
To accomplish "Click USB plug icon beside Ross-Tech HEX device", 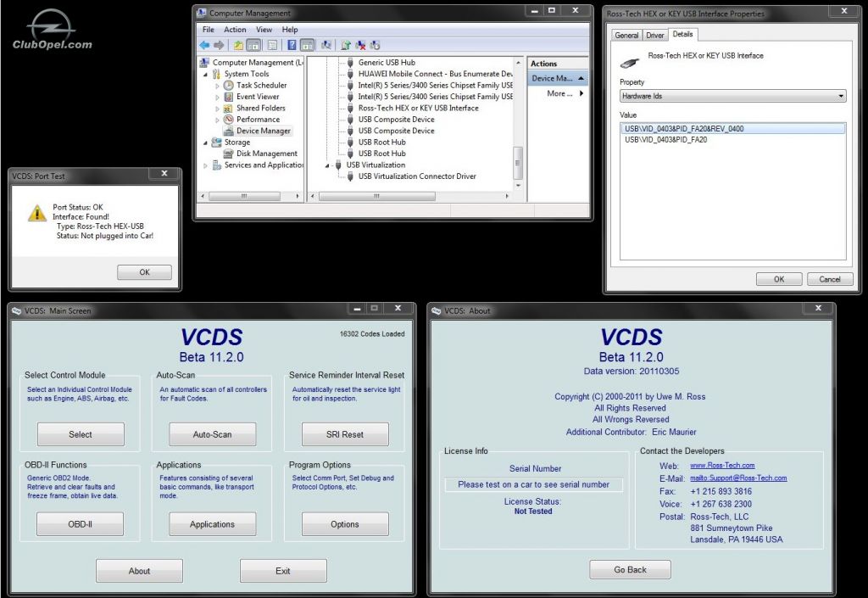I will [350, 108].
